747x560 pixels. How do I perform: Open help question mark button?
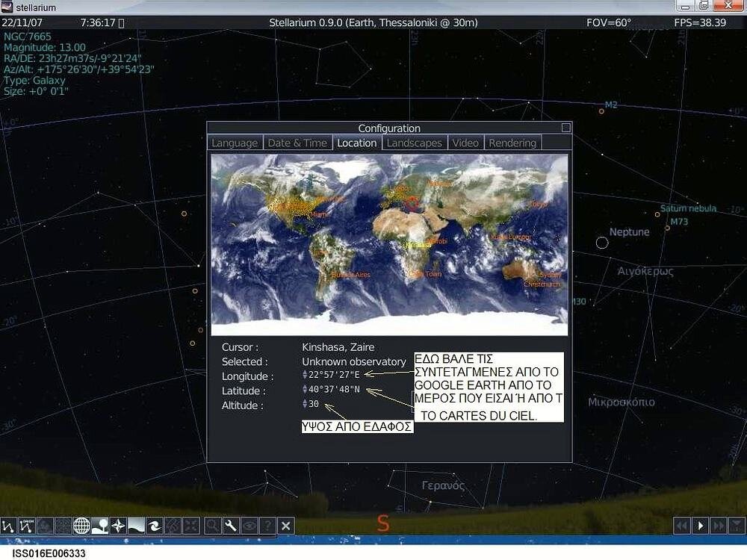(267, 526)
